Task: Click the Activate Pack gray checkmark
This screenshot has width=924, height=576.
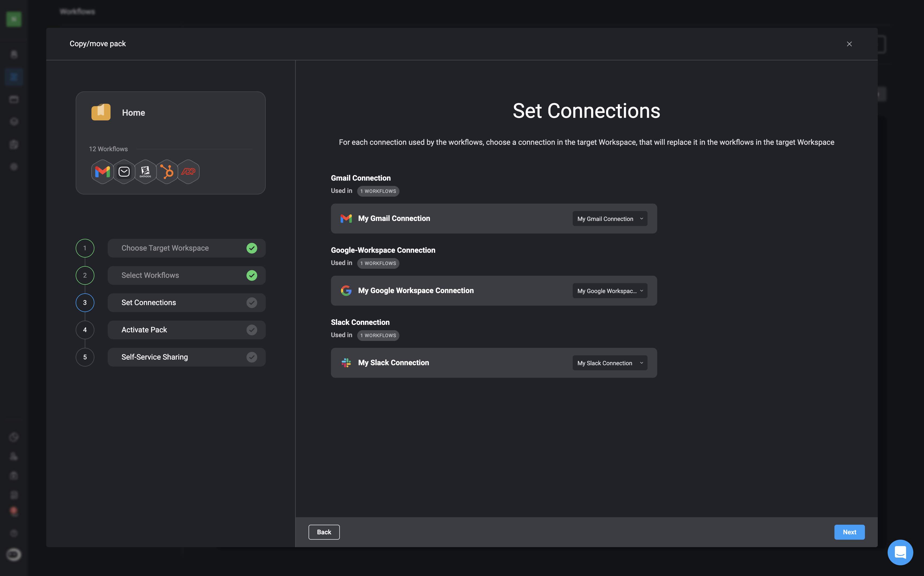Action: pyautogui.click(x=252, y=330)
